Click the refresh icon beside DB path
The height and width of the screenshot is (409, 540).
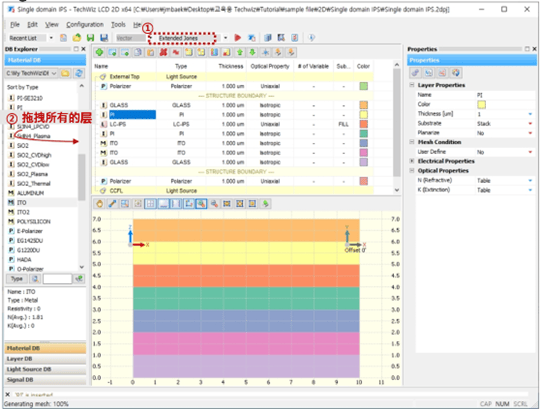(79, 73)
